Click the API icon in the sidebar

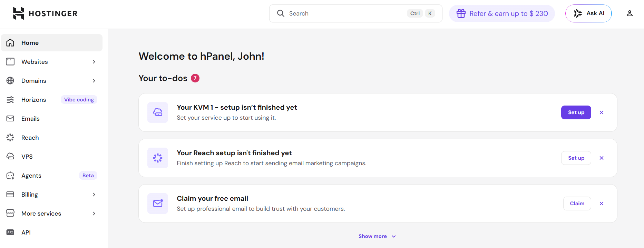tap(10, 232)
